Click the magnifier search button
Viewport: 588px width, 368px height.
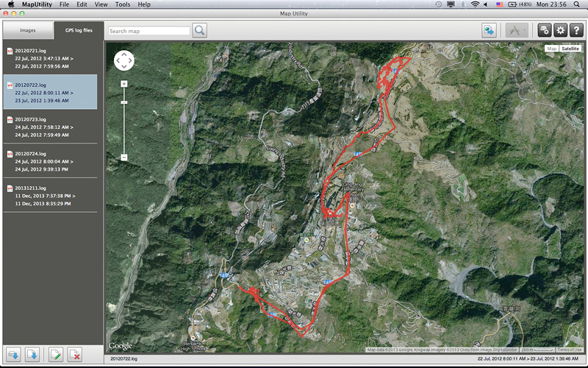tap(199, 30)
